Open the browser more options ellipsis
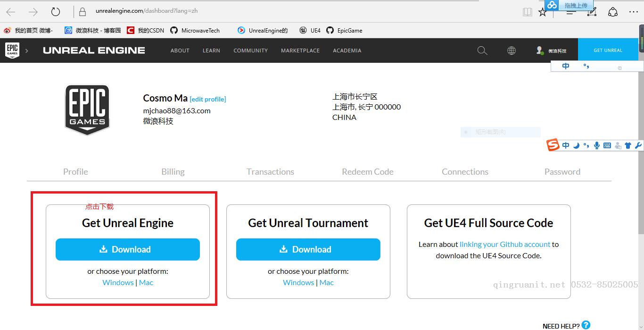 [633, 12]
